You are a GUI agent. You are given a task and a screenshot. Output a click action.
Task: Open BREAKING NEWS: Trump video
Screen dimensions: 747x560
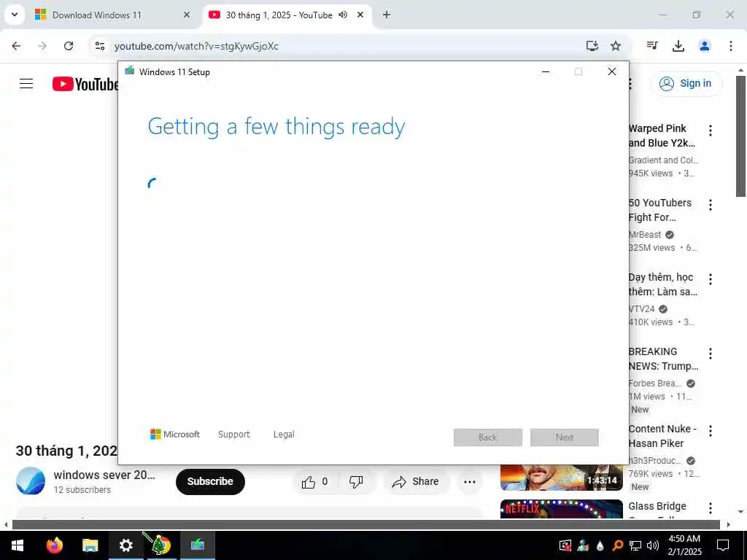coord(663,359)
